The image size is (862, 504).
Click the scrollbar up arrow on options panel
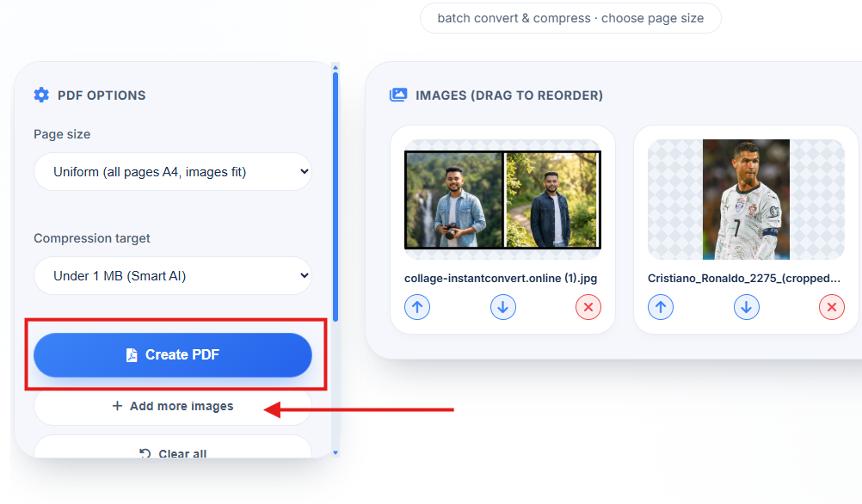click(335, 66)
